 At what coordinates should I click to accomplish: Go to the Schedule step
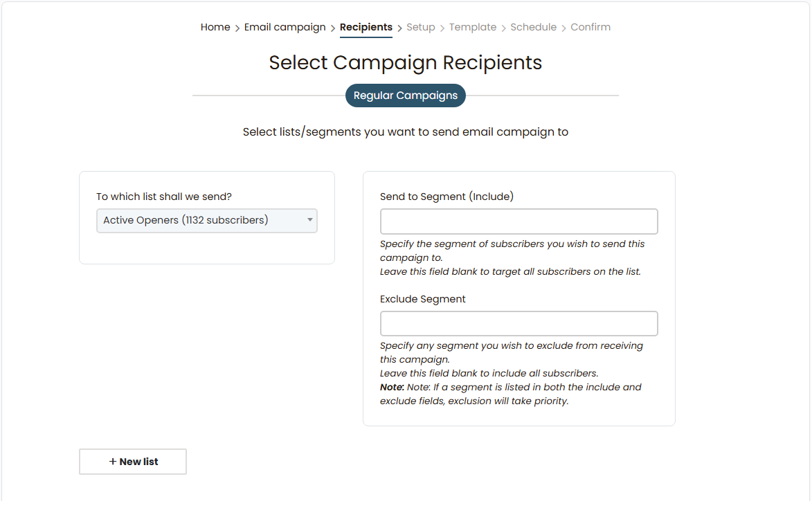coord(534,27)
